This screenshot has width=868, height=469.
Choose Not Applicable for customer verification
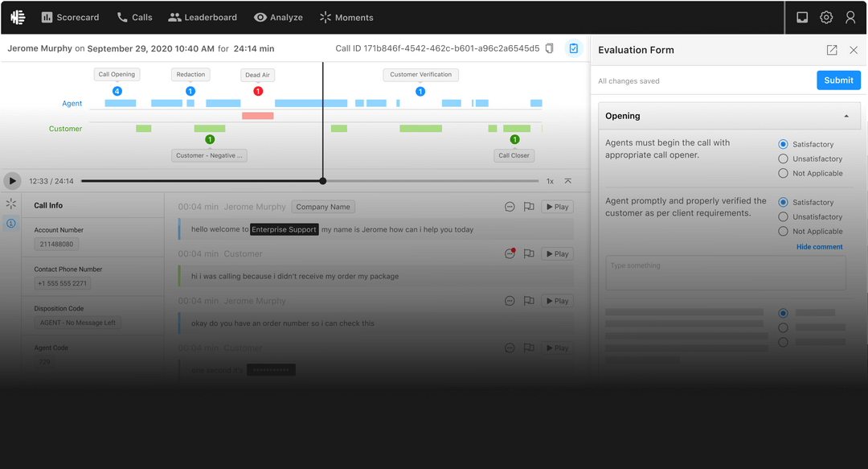pos(783,231)
